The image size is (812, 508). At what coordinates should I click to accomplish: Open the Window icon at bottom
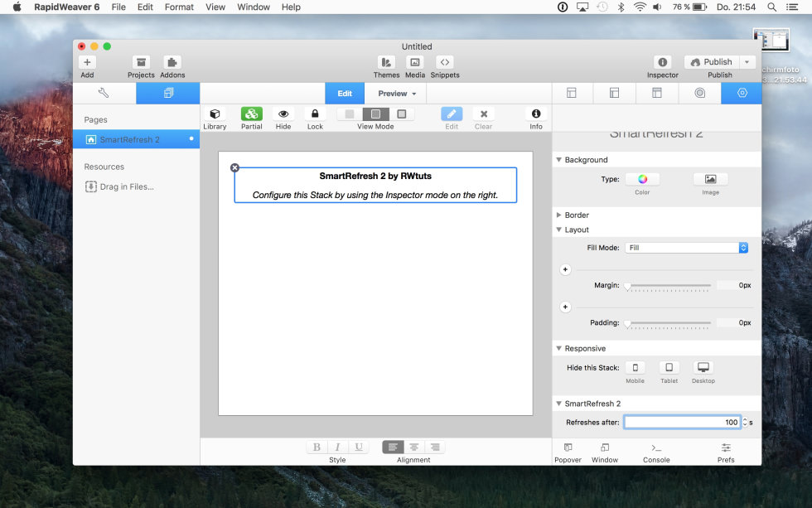605,448
